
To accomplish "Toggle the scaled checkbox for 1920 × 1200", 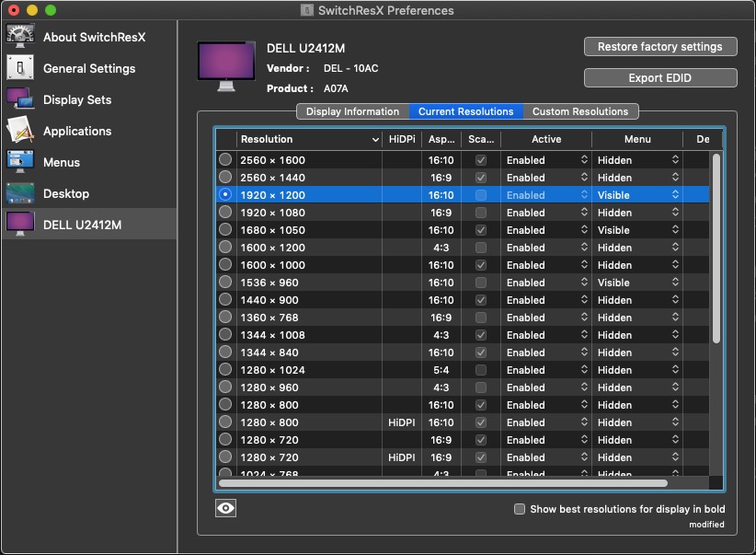I will coord(481,195).
